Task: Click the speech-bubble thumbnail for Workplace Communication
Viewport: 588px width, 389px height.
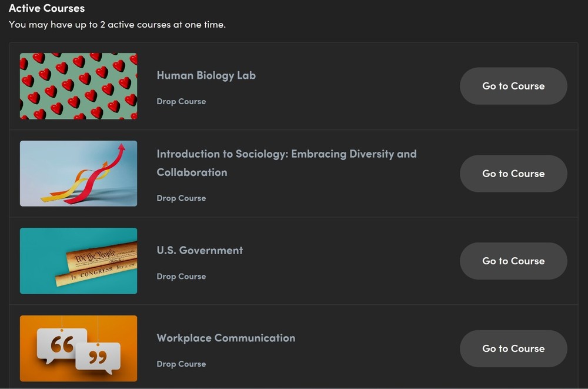Action: (78, 348)
